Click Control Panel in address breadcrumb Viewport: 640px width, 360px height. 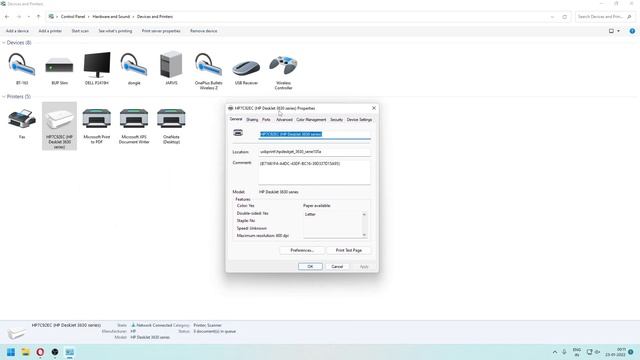click(73, 17)
